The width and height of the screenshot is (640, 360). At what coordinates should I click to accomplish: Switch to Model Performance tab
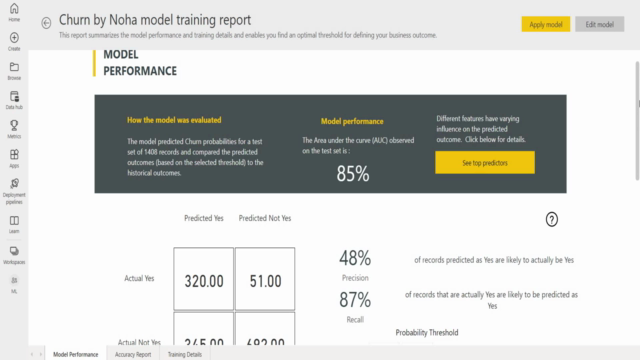tap(76, 354)
